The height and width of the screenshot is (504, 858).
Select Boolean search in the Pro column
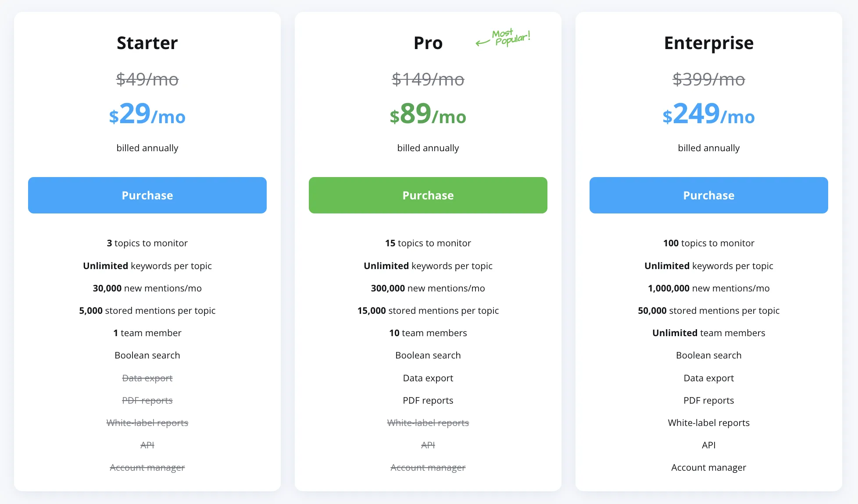428,355
